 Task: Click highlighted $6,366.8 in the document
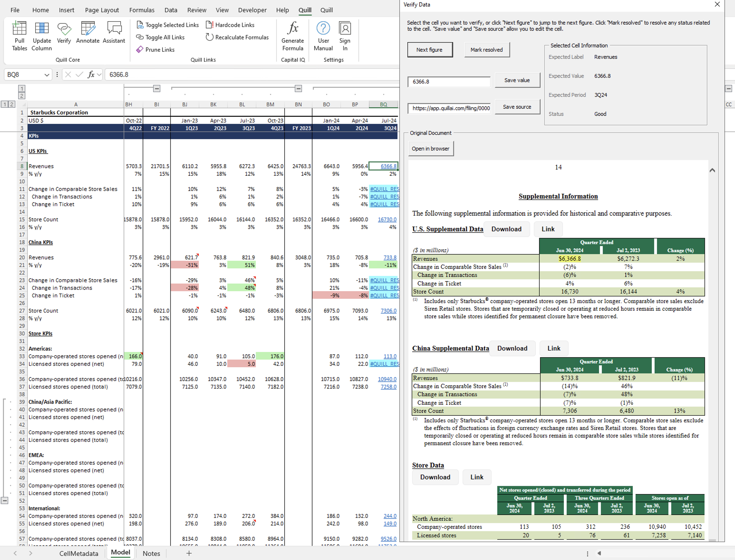570,259
